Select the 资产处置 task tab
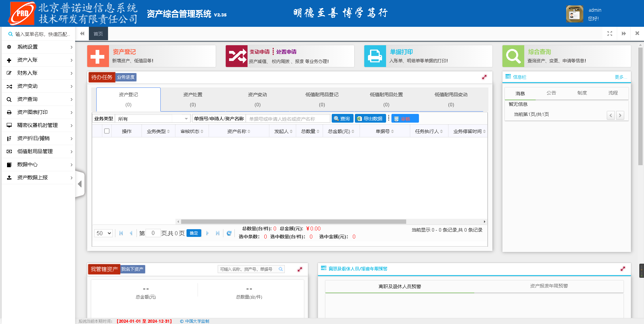This screenshot has height=324, width=644. click(193, 99)
